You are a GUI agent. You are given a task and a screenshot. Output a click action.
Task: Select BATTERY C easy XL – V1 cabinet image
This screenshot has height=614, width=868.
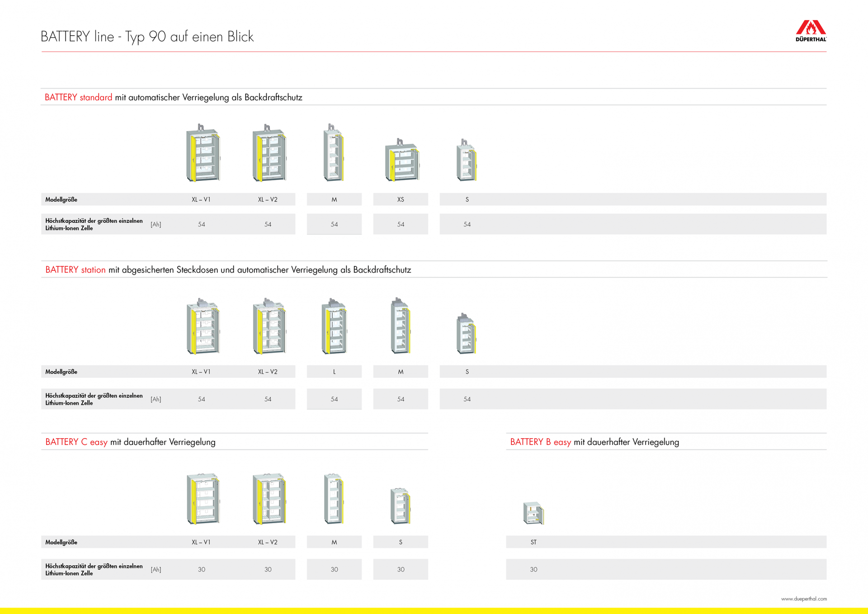[203, 499]
